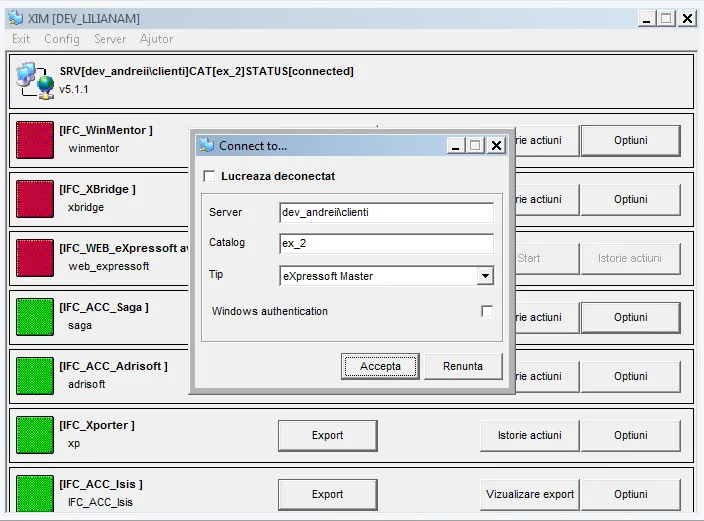Click the green status square for IFC_ACC_Isis
The width and height of the screenshot is (704, 521).
tap(35, 493)
